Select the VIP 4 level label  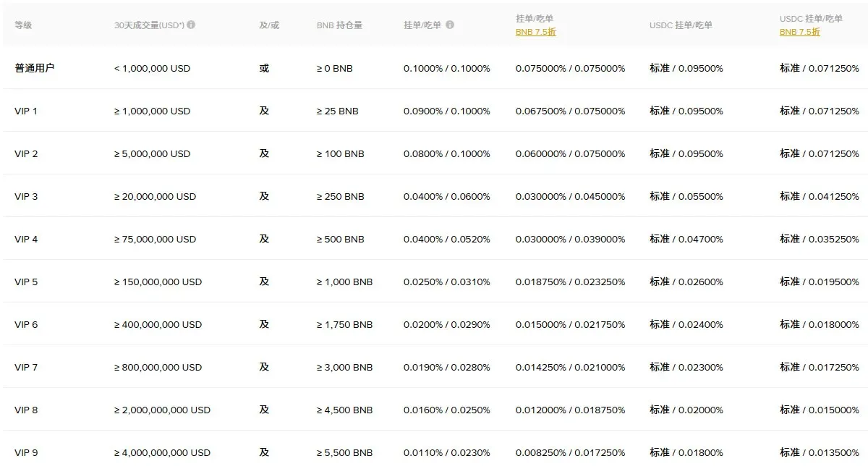tap(26, 239)
